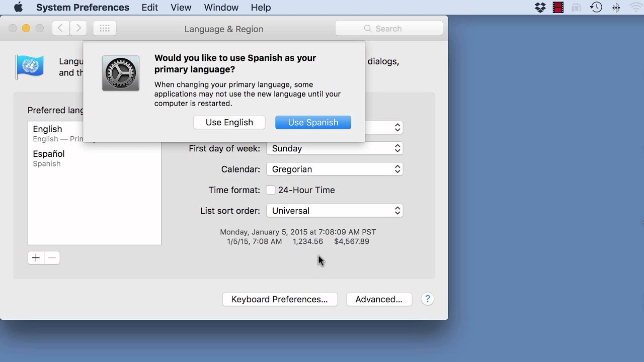
Task: Open the Help menu
Action: point(261,8)
